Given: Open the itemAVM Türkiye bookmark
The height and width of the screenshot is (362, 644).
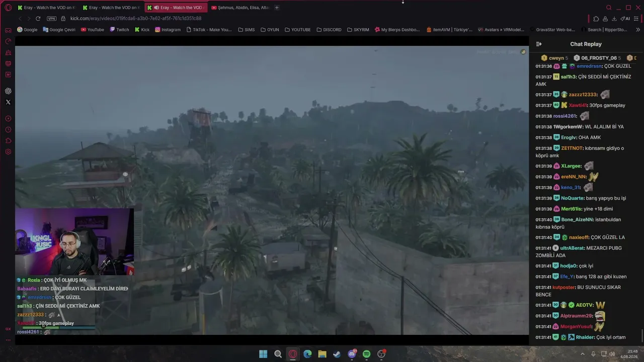Looking at the screenshot, I should point(449,30).
